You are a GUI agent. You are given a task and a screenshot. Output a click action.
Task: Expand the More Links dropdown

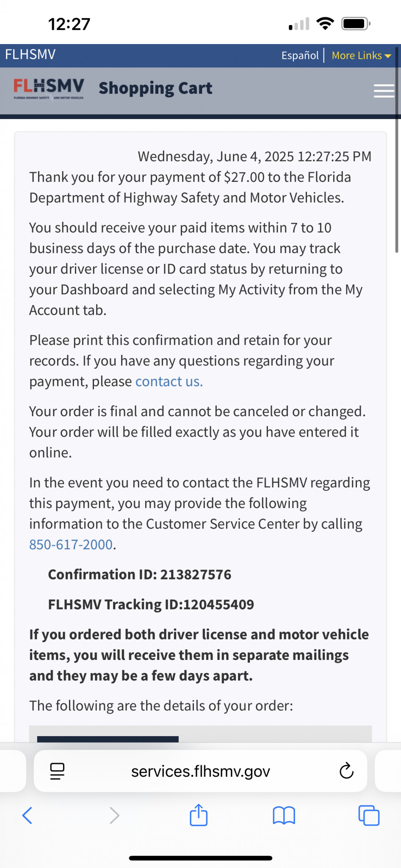361,56
